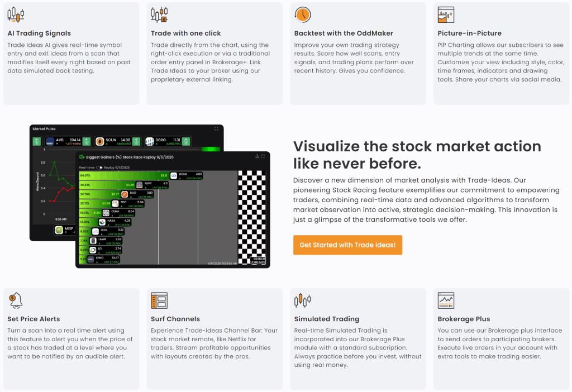Click the Simulated Trading candlestick icon
Image resolution: width=572 pixels, height=392 pixels.
tap(303, 301)
